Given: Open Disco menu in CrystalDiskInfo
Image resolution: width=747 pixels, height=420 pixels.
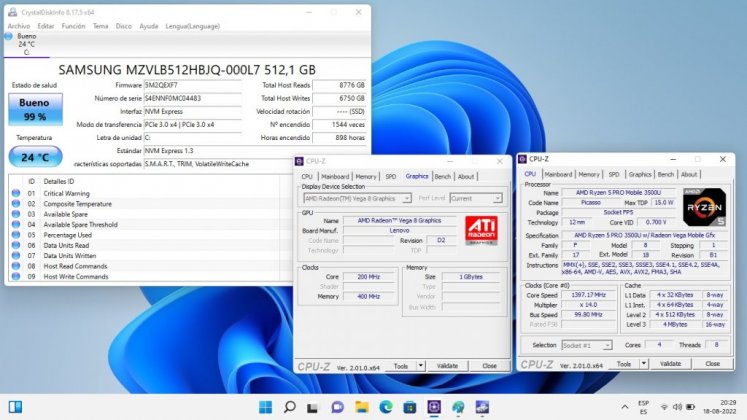Looking at the screenshot, I should pos(124,26).
